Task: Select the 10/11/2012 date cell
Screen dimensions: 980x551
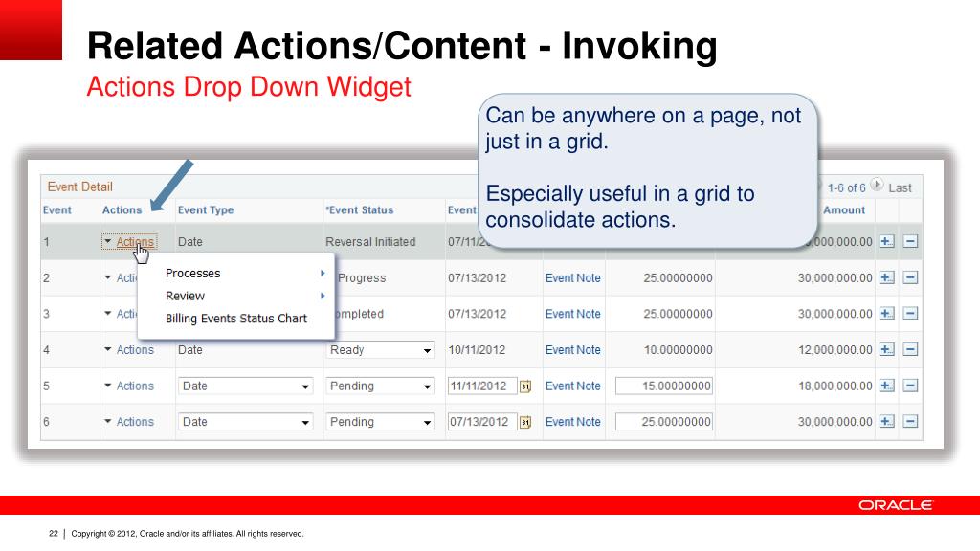Action: pyautogui.click(x=477, y=350)
